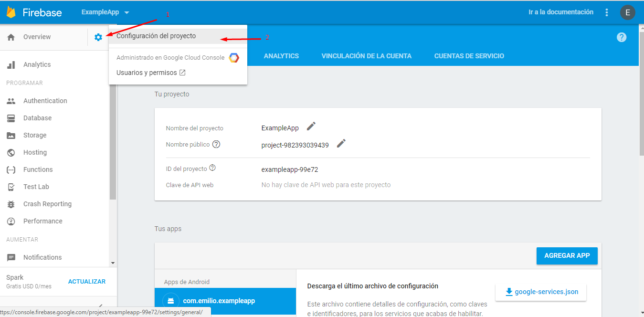Click the Firebase flame logo
644x317 pixels.
(x=11, y=12)
